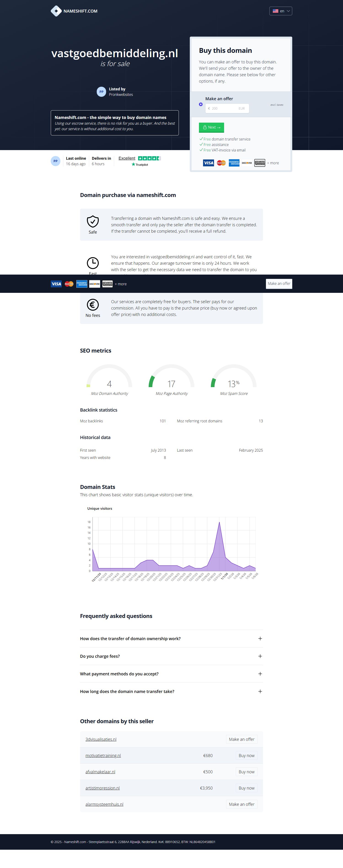343x868 pixels.
Task: Select the Make an offer radio button
Action: pos(201,105)
